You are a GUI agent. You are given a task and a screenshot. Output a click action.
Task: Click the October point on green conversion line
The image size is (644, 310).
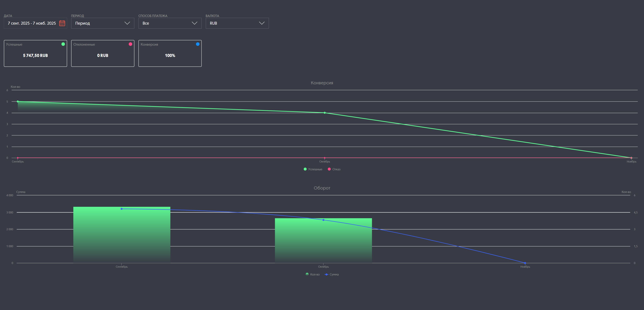point(325,113)
